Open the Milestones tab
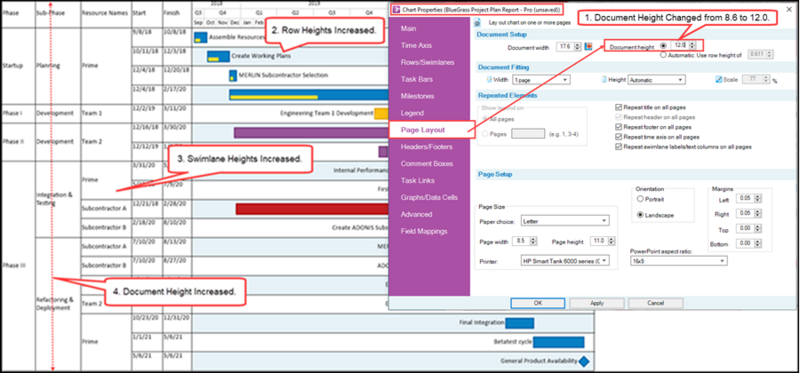800x373 pixels. pyautogui.click(x=417, y=96)
